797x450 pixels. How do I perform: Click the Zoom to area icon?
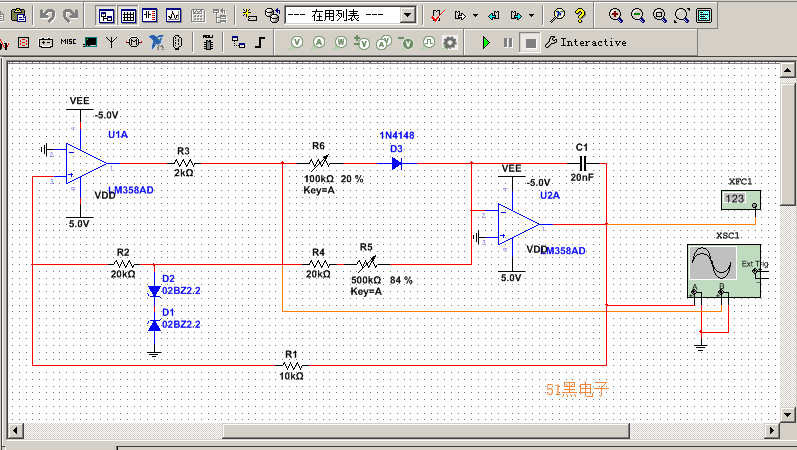660,15
